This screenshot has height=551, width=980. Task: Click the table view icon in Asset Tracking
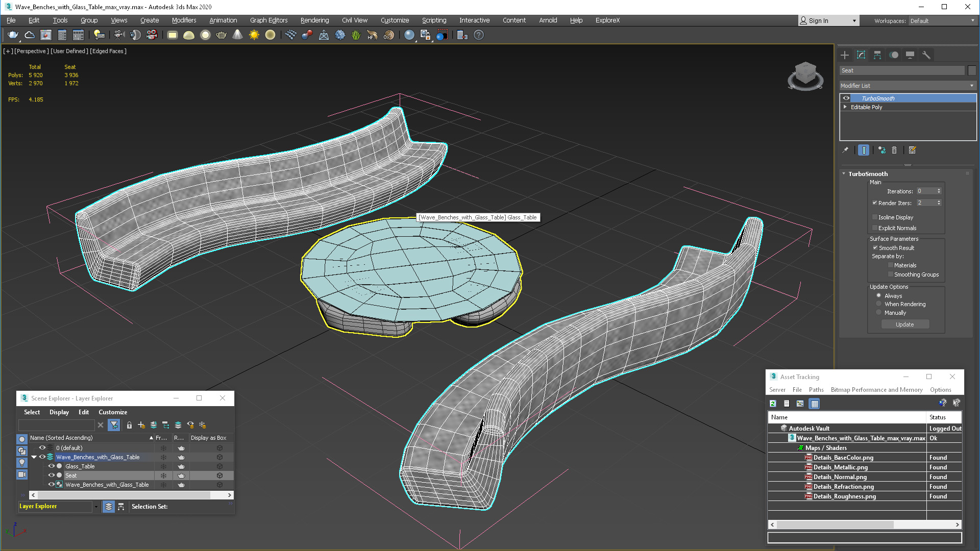tap(815, 404)
